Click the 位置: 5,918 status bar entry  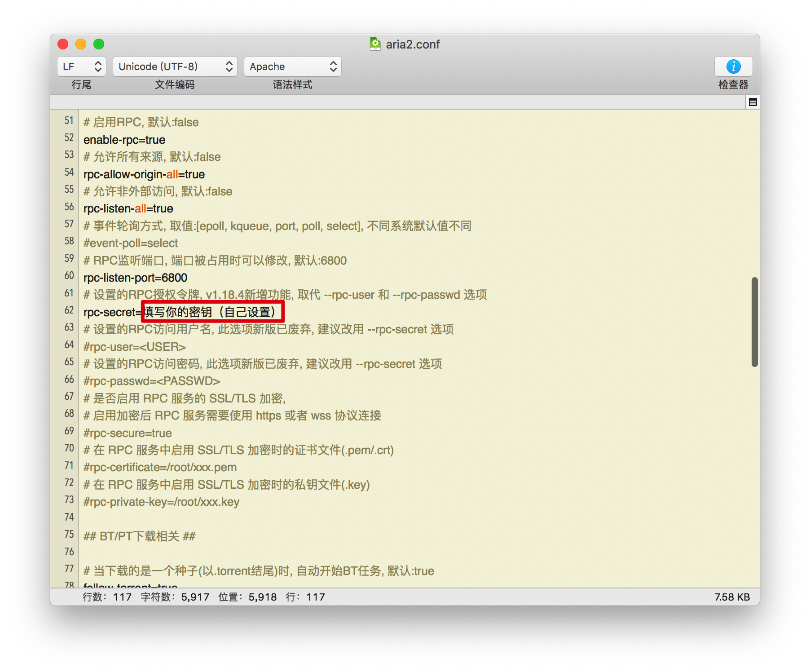click(247, 597)
